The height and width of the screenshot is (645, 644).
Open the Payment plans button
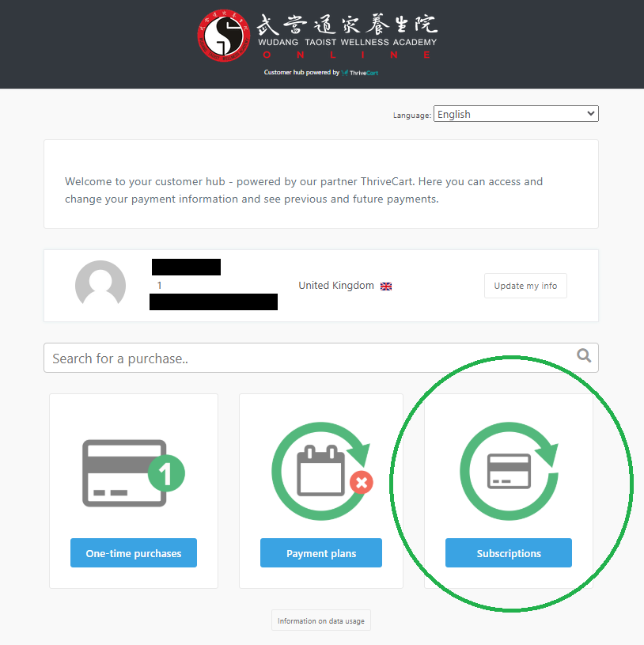320,553
